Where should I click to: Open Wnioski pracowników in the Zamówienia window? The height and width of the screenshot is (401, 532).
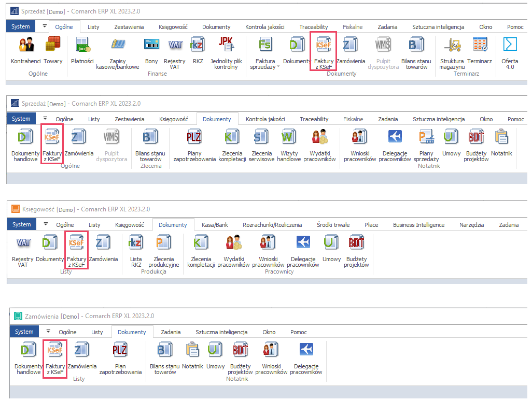click(271, 359)
